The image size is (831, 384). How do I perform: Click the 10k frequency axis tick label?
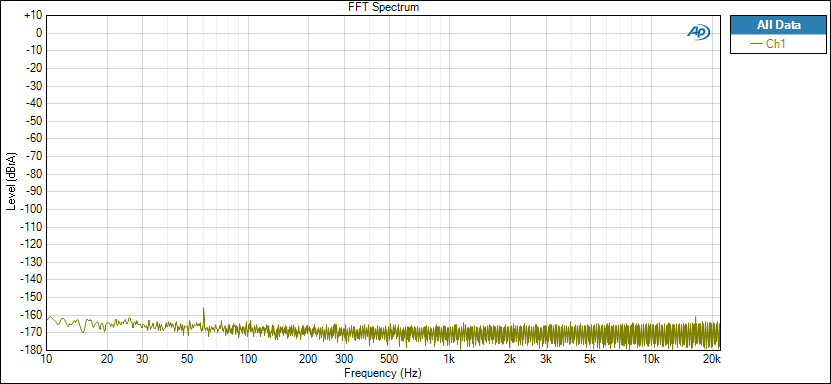point(651,359)
